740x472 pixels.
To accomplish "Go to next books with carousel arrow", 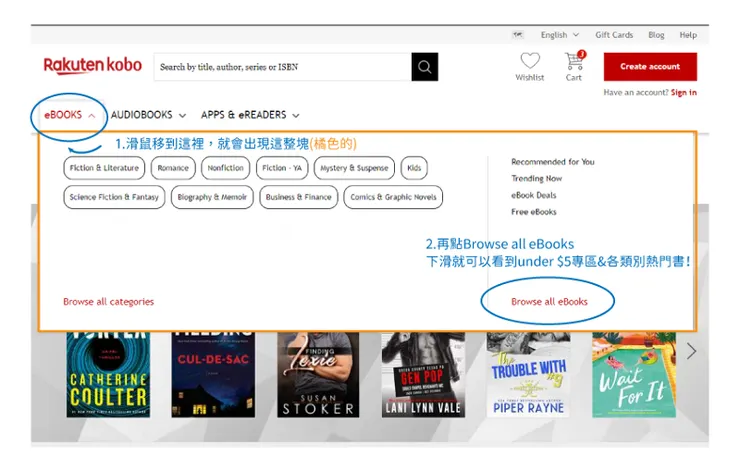I will (x=691, y=351).
